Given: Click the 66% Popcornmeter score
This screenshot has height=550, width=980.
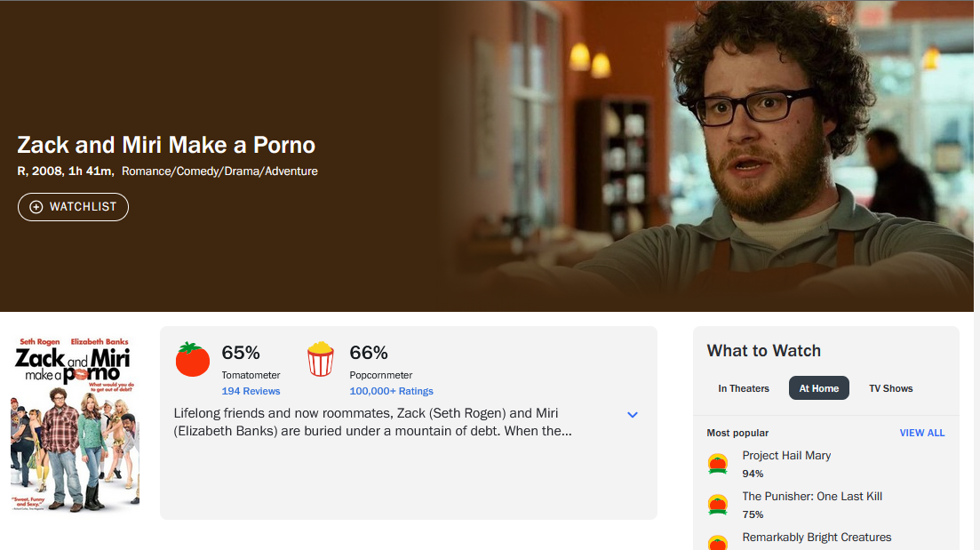Looking at the screenshot, I should [369, 353].
